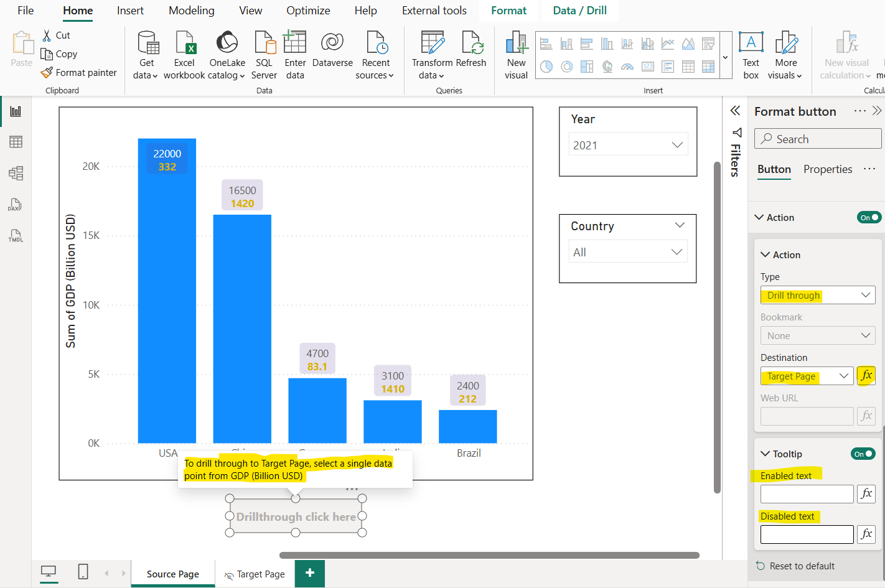
Task: Switch to mobile layout view
Action: coord(83,572)
